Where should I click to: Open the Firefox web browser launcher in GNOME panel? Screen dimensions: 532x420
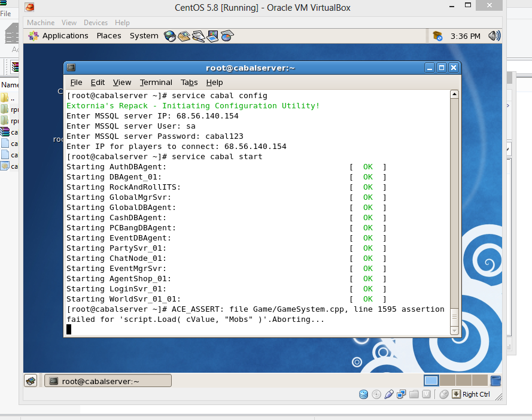pyautogui.click(x=169, y=36)
